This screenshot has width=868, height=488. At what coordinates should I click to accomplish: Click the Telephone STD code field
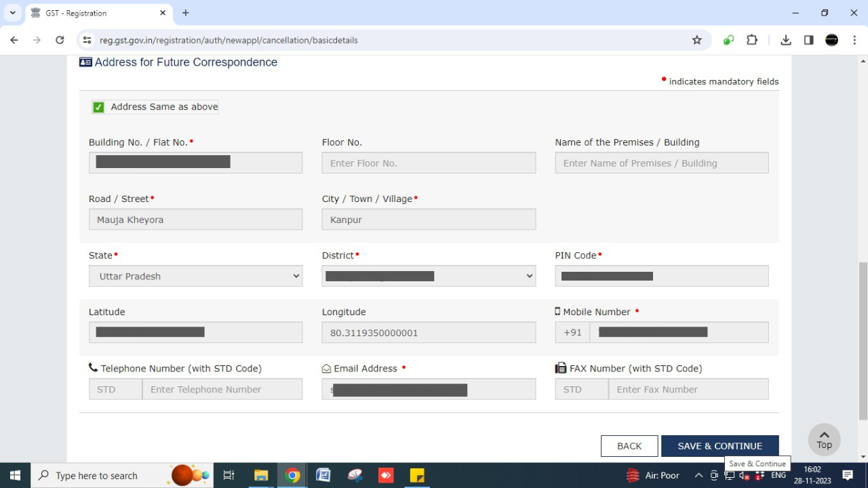115,389
